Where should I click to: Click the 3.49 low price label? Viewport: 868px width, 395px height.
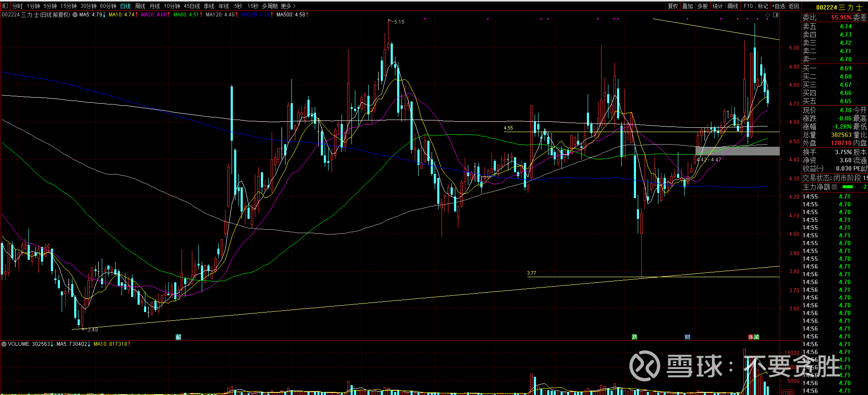click(93, 330)
